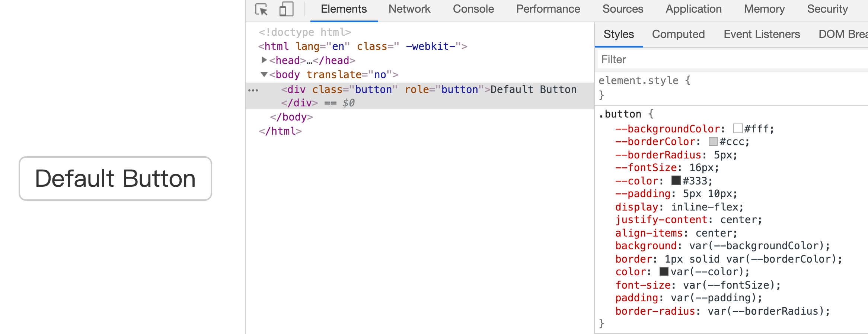
Task: Open the #fff backgroundColor color swatch
Action: pyautogui.click(x=738, y=129)
